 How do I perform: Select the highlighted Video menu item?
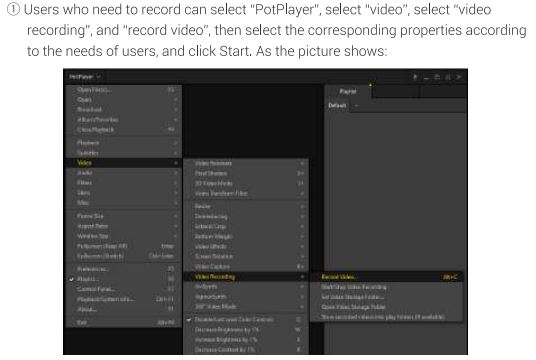click(x=124, y=163)
